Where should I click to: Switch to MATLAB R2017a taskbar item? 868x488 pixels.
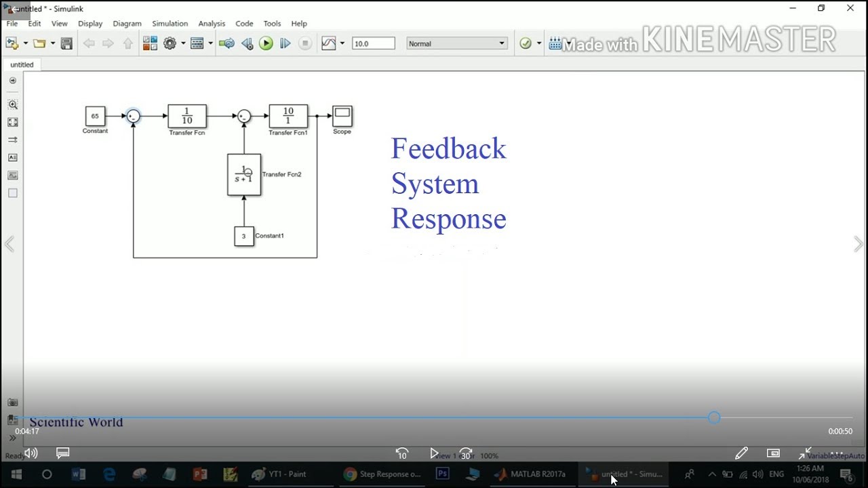click(x=531, y=474)
